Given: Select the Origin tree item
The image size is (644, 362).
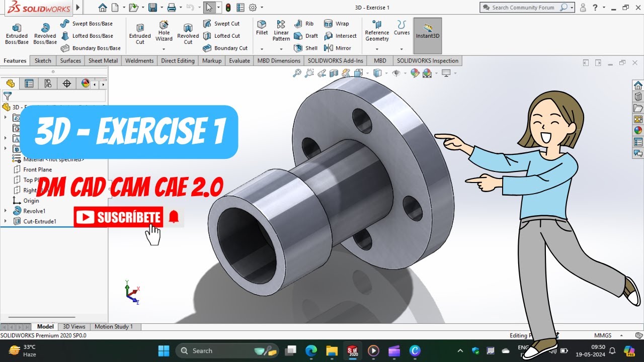Looking at the screenshot, I should [26, 201].
